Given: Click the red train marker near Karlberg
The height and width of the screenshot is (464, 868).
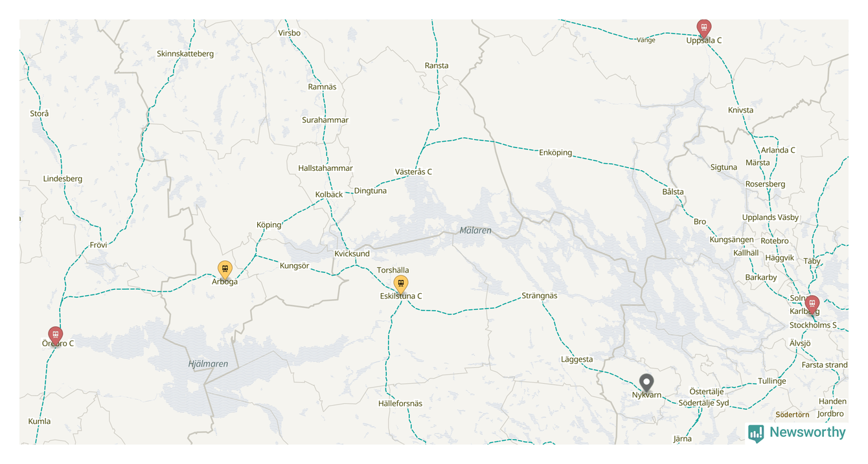Looking at the screenshot, I should pyautogui.click(x=812, y=304).
